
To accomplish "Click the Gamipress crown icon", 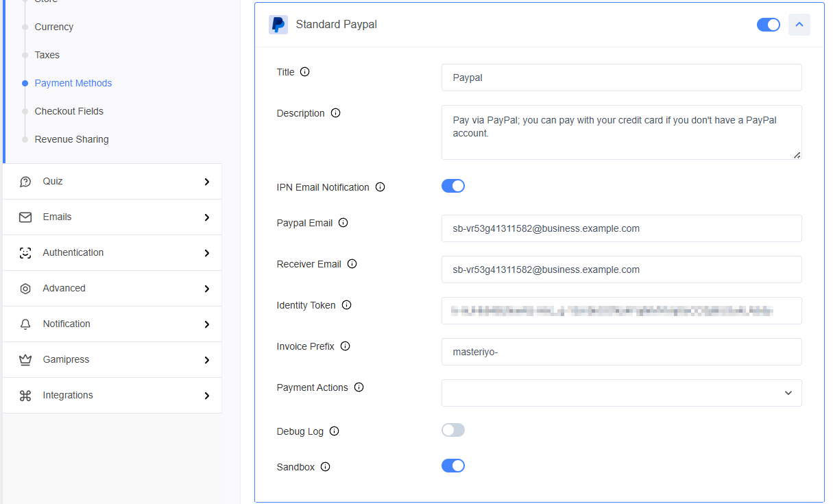I will 25,360.
